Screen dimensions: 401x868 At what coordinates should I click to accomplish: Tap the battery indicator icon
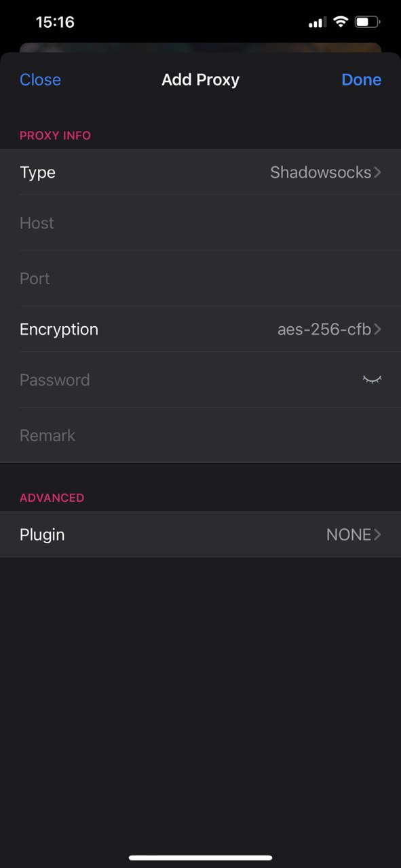[x=368, y=22]
